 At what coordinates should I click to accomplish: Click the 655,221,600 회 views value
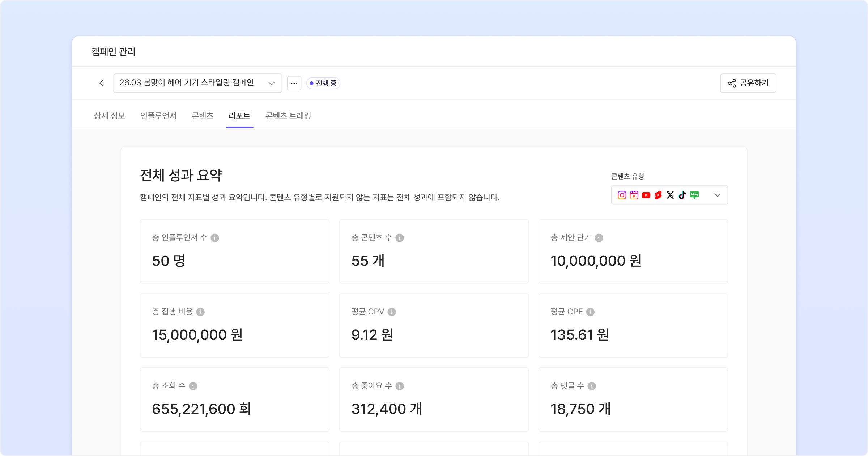coord(202,409)
